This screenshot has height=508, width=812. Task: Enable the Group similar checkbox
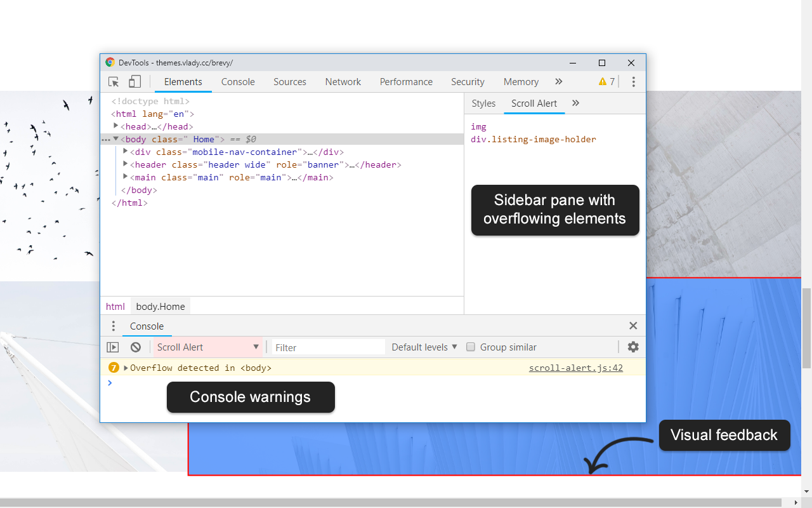pyautogui.click(x=471, y=347)
